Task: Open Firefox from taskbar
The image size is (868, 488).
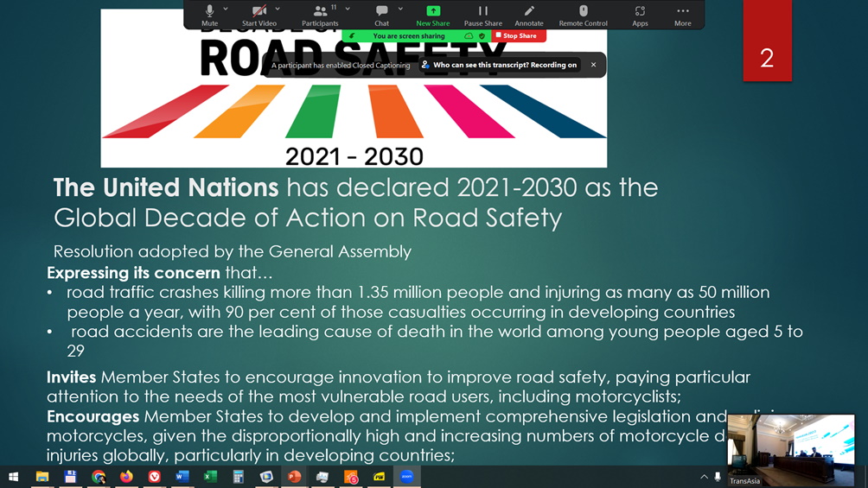Action: point(126,477)
